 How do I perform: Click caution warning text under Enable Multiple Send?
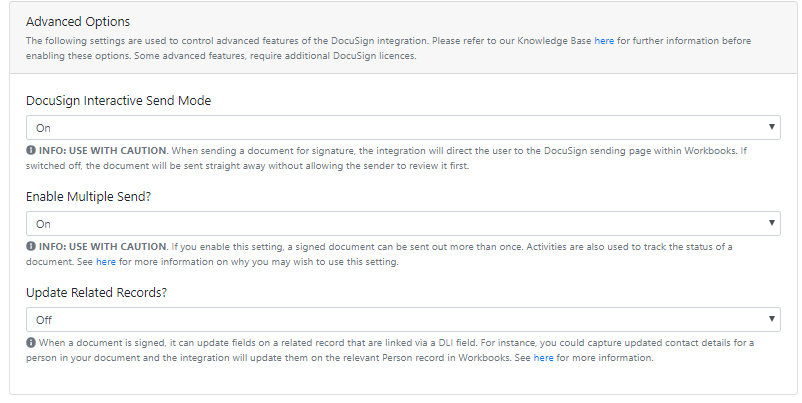(103, 247)
